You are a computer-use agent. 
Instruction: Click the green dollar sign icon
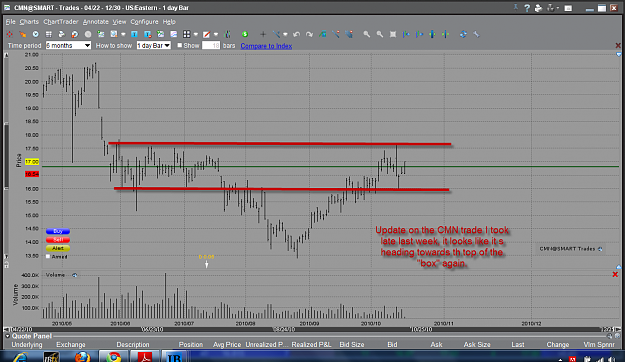pos(245,34)
